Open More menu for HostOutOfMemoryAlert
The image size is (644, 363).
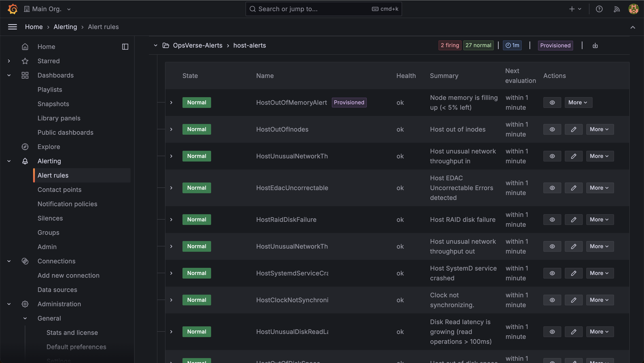click(x=578, y=103)
